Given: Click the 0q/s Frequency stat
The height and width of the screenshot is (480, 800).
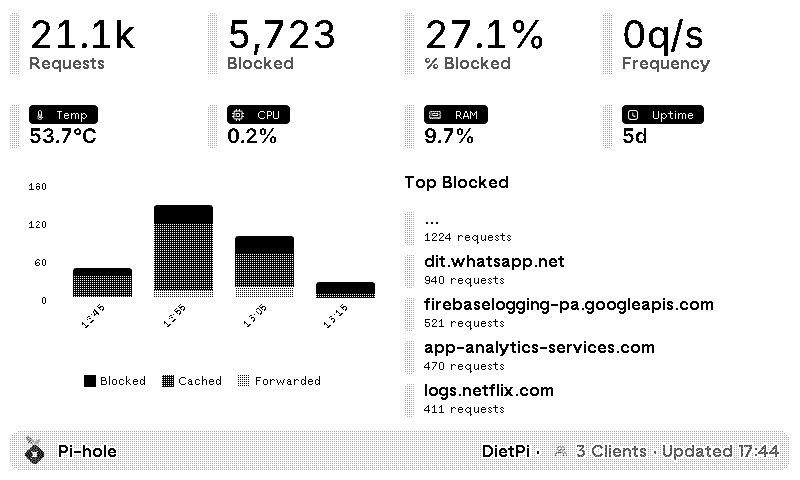Looking at the screenshot, I should 664,44.
